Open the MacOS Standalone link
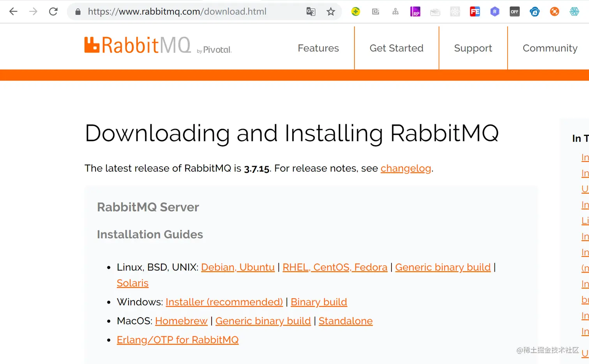Screen dimensions: 589x364 coord(346,321)
